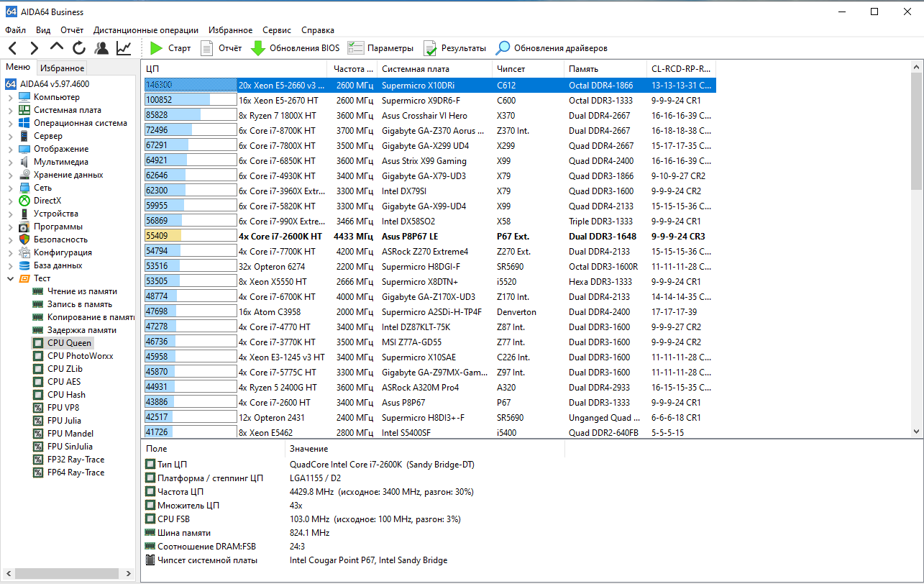Image resolution: width=924 pixels, height=584 pixels.
Task: Click the refresh icon in toolbar
Action: (79, 48)
